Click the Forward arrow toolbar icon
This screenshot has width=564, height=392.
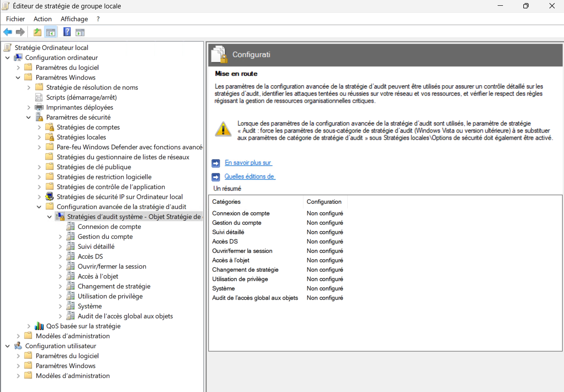click(20, 32)
